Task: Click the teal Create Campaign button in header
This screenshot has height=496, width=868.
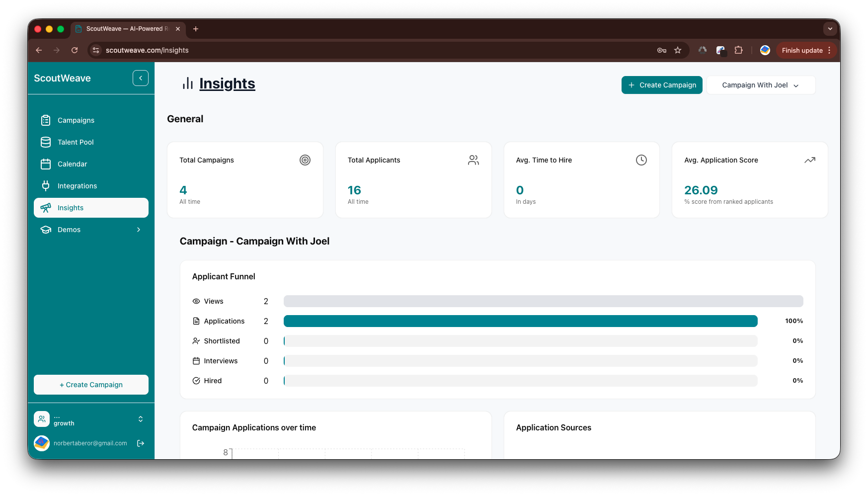Action: pyautogui.click(x=662, y=85)
